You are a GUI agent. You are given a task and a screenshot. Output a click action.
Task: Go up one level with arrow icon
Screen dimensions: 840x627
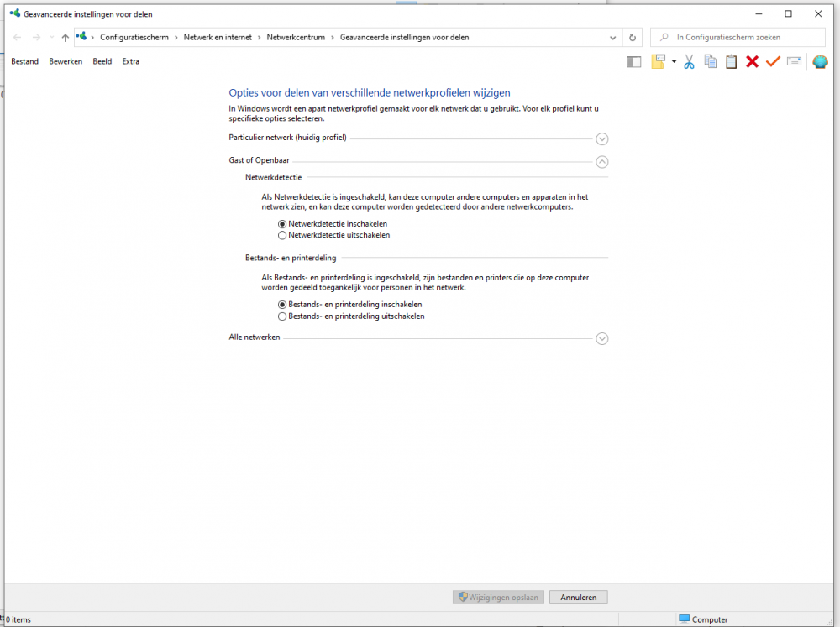tap(65, 38)
